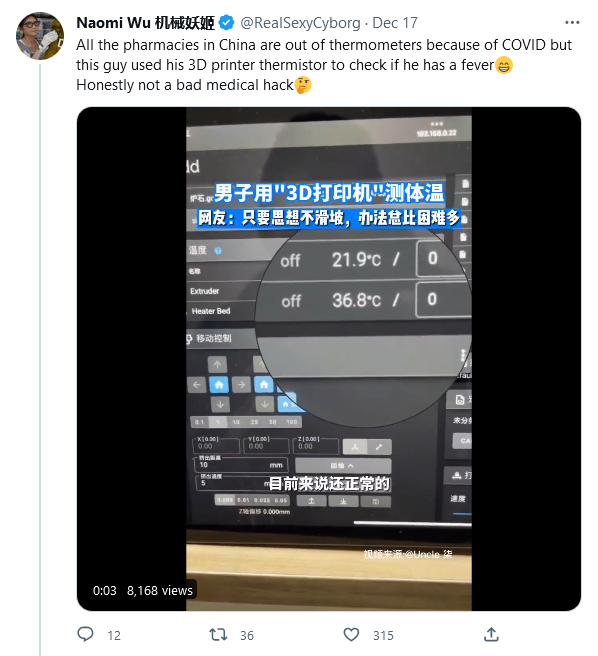598x656 pixels.
Task: Click the blue X/Y home icon in video
Action: (x=219, y=384)
